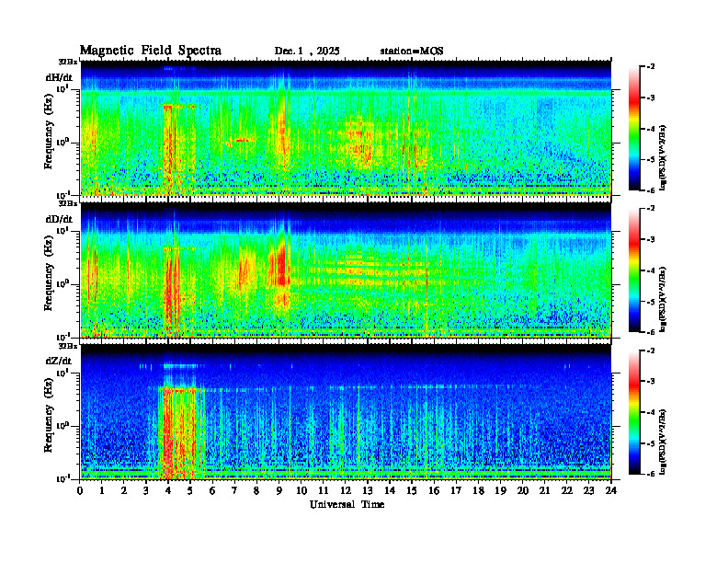
Task: Click the 10^0 frequency tick of dH/dt panel
Action: click(x=63, y=143)
